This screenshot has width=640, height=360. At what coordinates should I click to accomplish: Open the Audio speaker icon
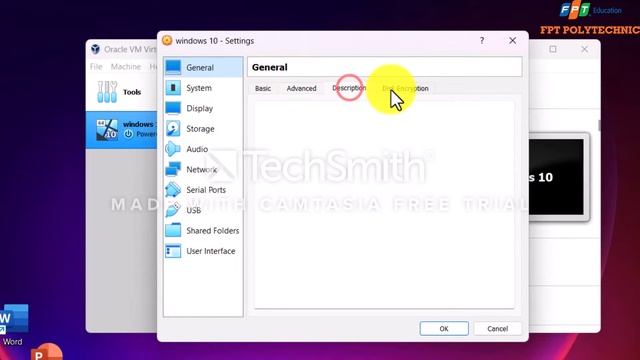pyautogui.click(x=173, y=149)
